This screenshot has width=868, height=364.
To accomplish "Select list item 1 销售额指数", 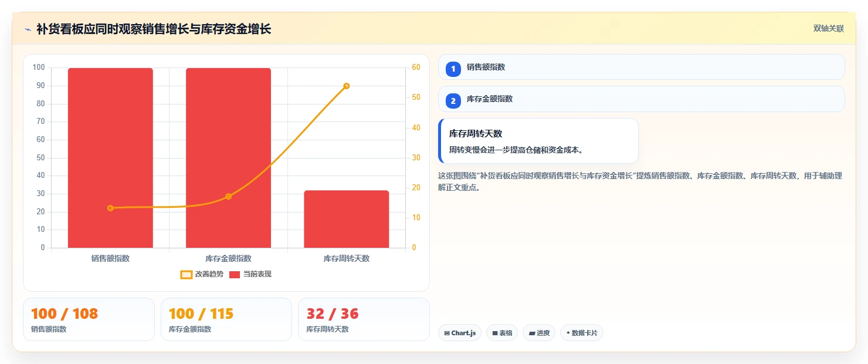I will (642, 67).
